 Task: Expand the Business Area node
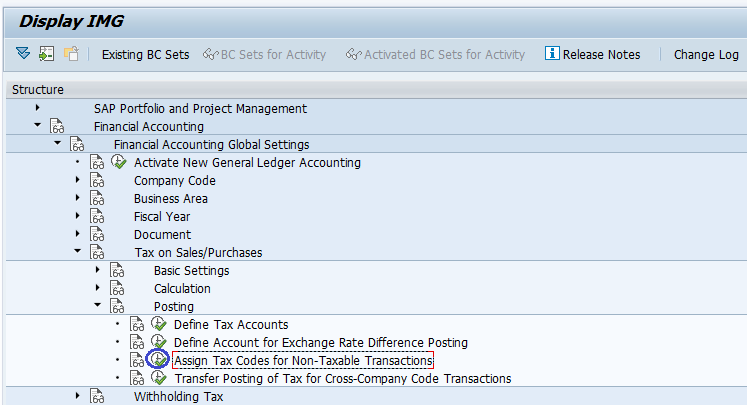tap(77, 198)
